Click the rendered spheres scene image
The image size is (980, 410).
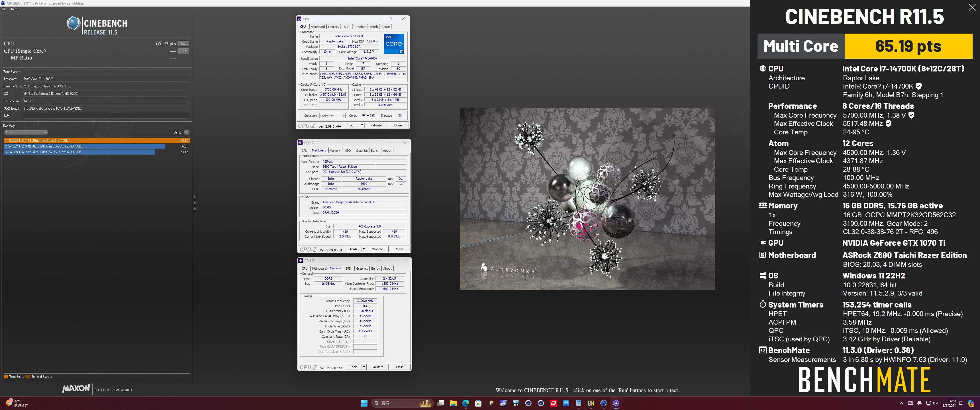[x=587, y=198]
